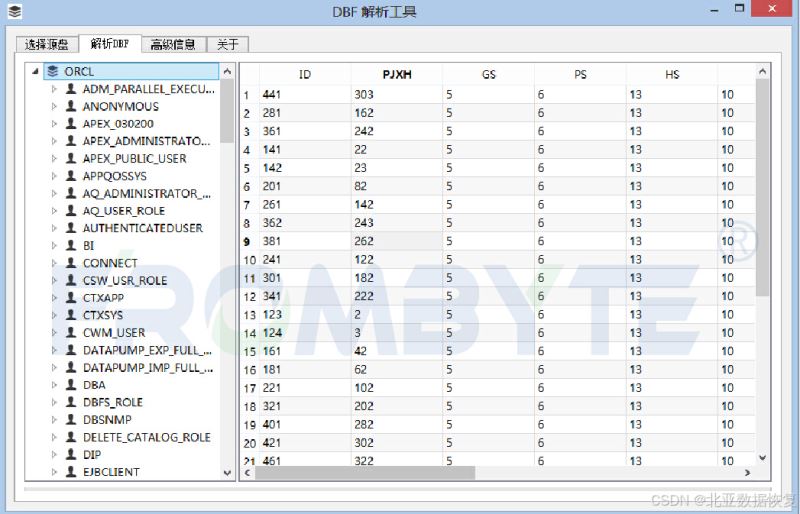Viewport: 800px width, 514px height.
Task: Click the user icon beside ANONYMOUS
Action: pos(71,106)
